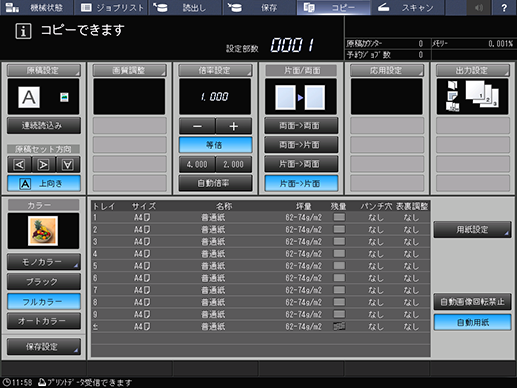Image resolution: width=517 pixels, height=388 pixels.
Task: Select 自動倍率 auto zoom
Action: click(215, 183)
